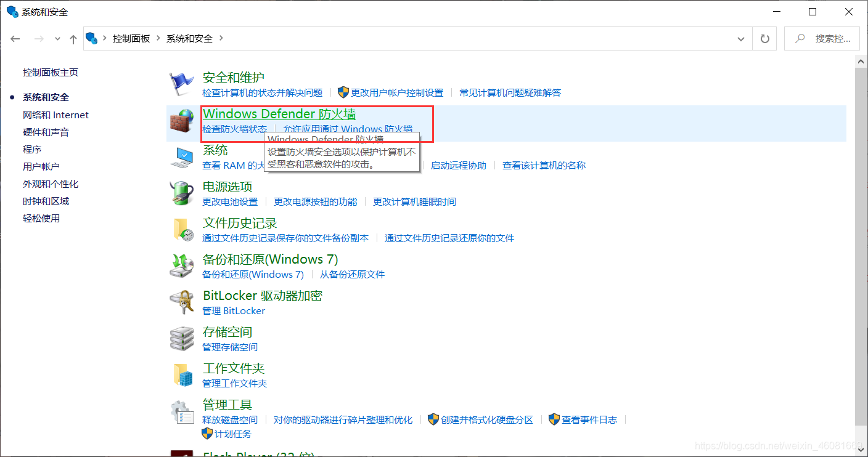The height and width of the screenshot is (457, 868).
Task: Click the Administrative Tools gear icon
Action: (x=182, y=411)
